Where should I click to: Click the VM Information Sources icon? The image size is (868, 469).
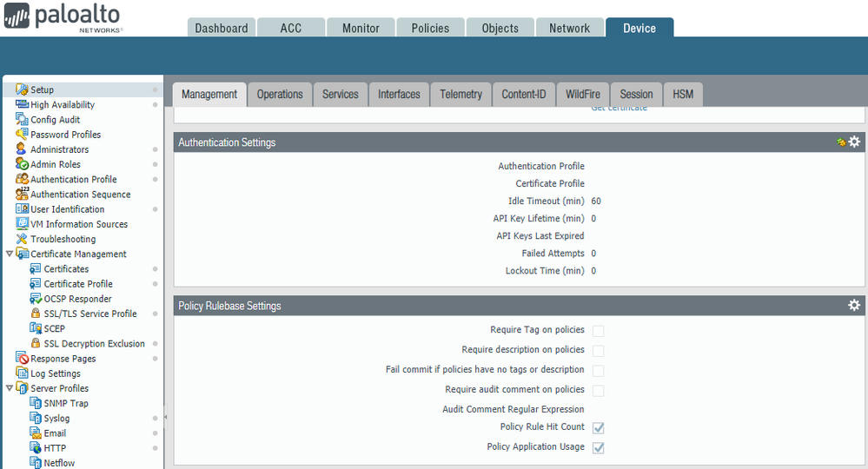click(x=22, y=224)
